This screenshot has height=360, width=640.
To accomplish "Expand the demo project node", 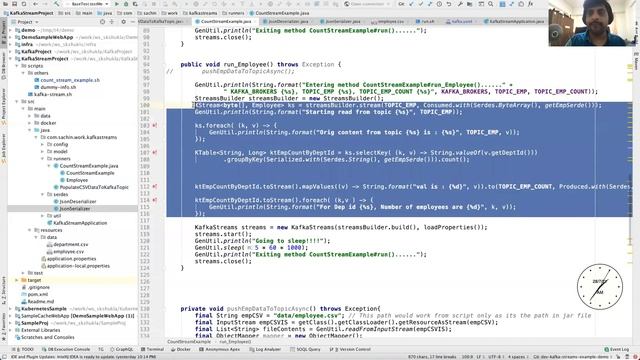I will pyautogui.click(x=11, y=30).
